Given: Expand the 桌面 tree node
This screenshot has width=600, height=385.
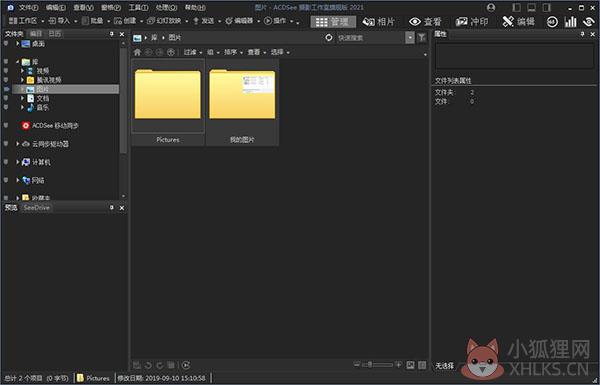Looking at the screenshot, I should (x=18, y=44).
